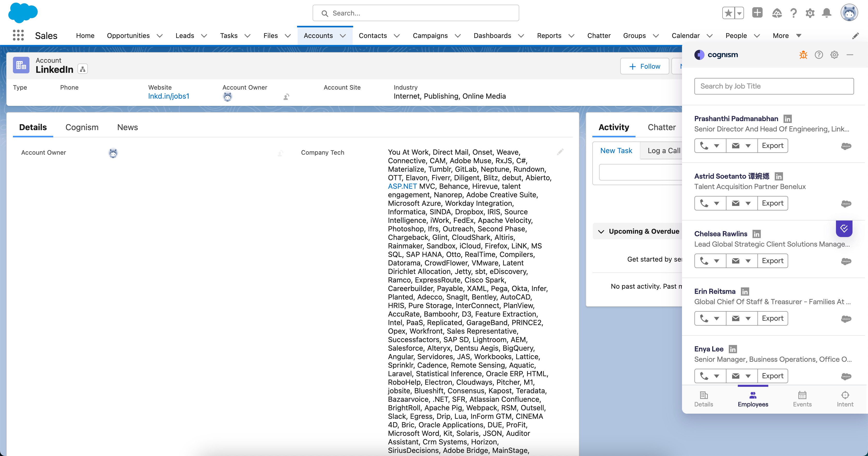Click Salesforce cloud icon for Astrid Soetanto

pyautogui.click(x=846, y=203)
